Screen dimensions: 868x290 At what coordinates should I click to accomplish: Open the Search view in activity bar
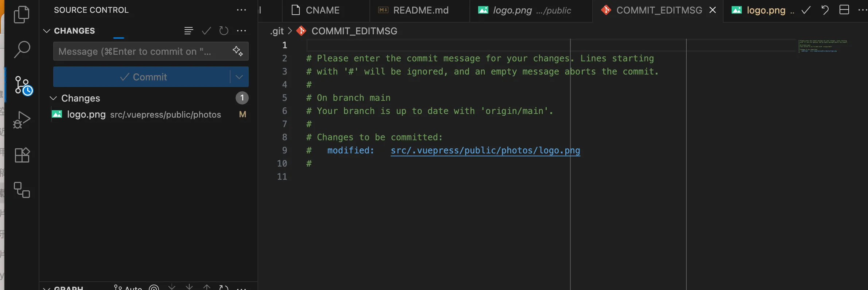22,50
